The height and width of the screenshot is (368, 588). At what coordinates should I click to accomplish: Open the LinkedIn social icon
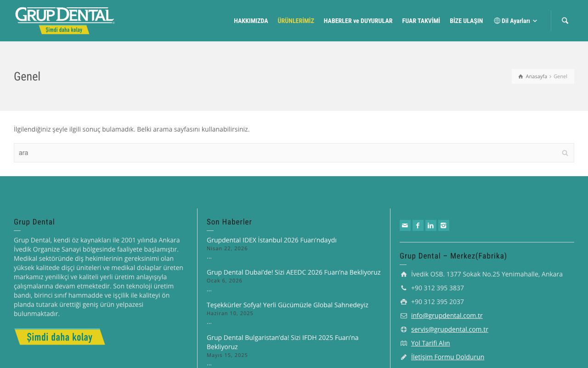(430, 225)
